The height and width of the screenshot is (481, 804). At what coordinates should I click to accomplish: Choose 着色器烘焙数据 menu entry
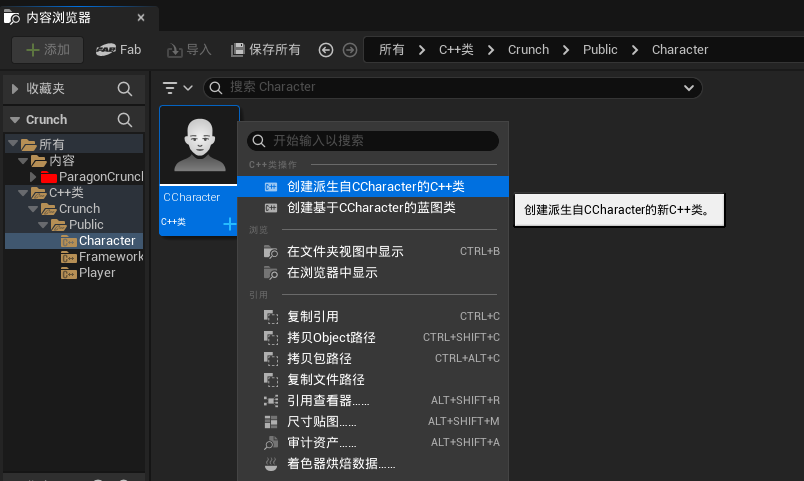373,464
